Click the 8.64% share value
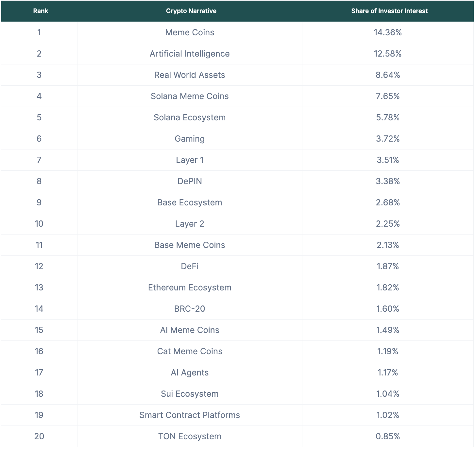Viewport: 476px width, 452px height. pyautogui.click(x=388, y=75)
